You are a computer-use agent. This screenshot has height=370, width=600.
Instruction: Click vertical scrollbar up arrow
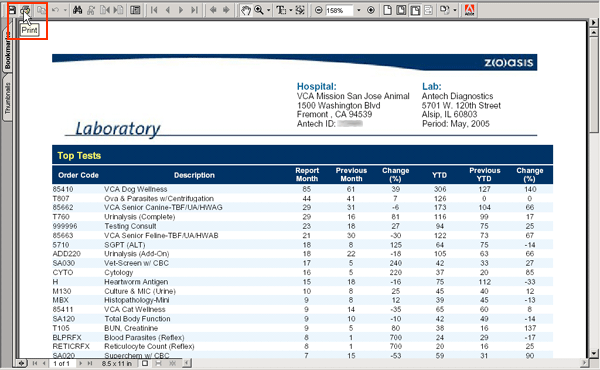[x=594, y=32]
